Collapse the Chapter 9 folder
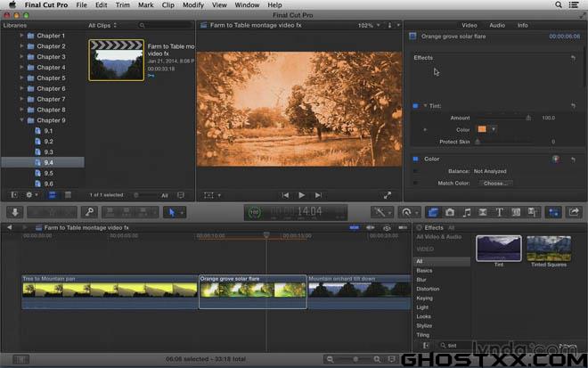Image resolution: width=588 pixels, height=368 pixels. [21, 120]
